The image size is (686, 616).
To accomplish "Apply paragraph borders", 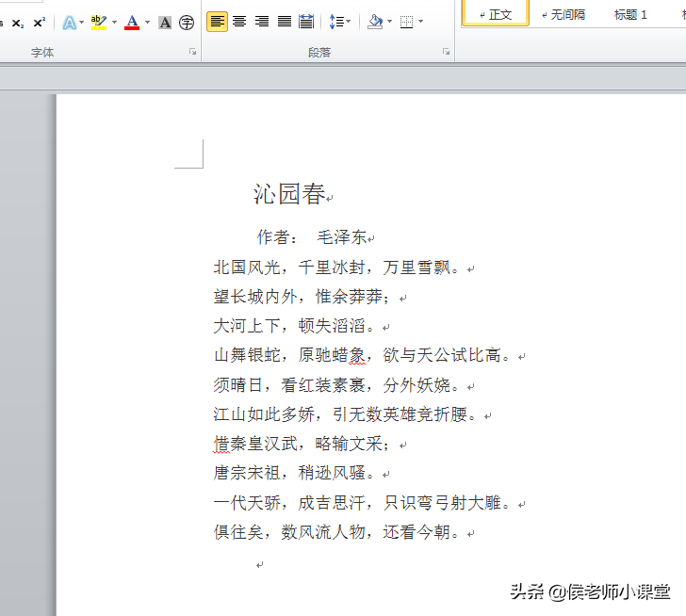I will pyautogui.click(x=406, y=22).
